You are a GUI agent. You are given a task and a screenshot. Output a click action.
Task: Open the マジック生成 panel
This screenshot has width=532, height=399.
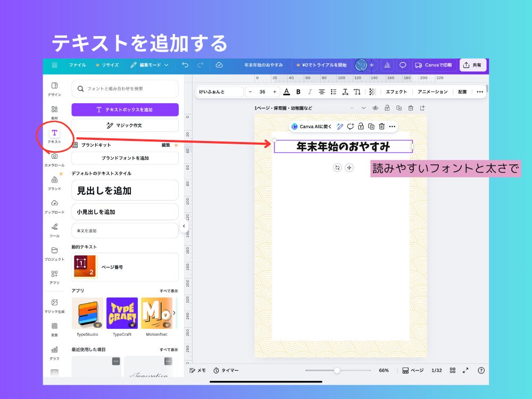pyautogui.click(x=54, y=303)
